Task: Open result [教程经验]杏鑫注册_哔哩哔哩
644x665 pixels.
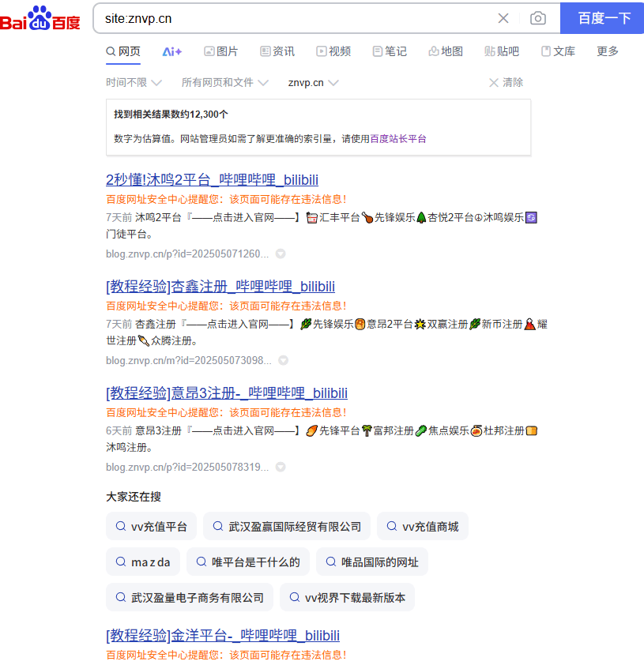Action: click(x=220, y=287)
